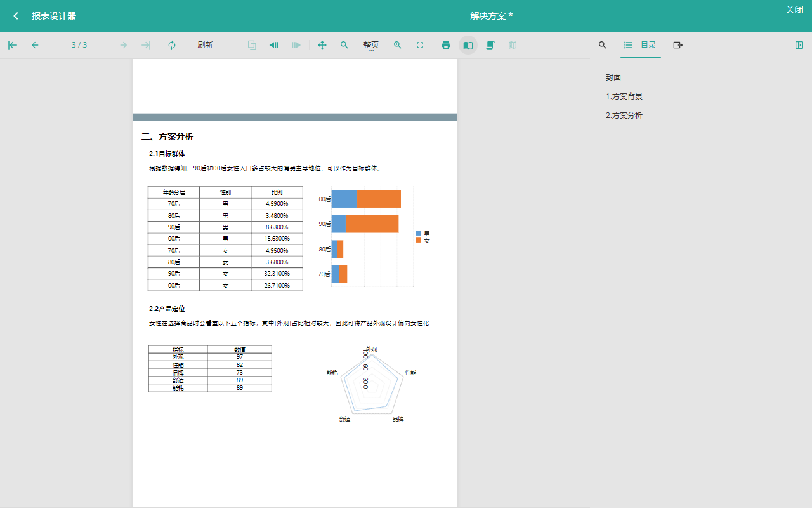Jump to the first page

pos(13,45)
